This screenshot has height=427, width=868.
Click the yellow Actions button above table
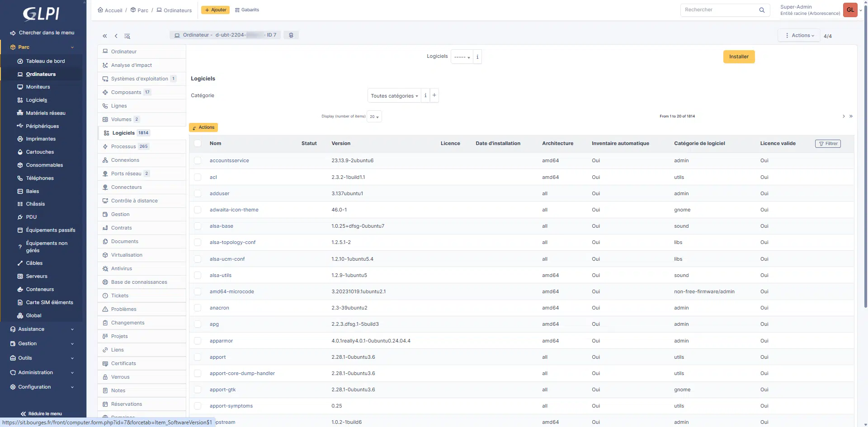click(x=203, y=127)
